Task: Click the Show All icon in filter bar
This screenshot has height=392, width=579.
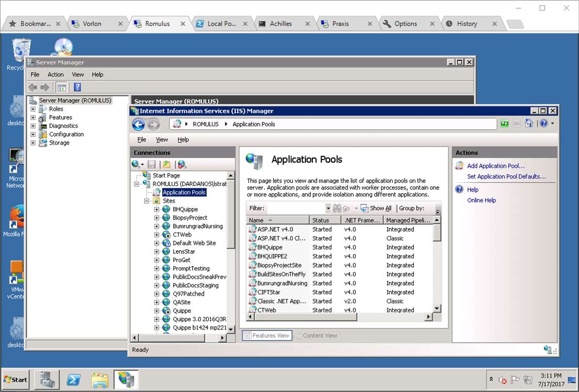Action: tap(365, 208)
